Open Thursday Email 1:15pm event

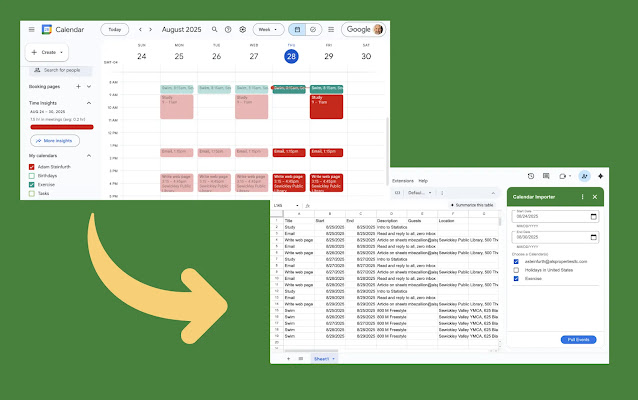(x=289, y=153)
